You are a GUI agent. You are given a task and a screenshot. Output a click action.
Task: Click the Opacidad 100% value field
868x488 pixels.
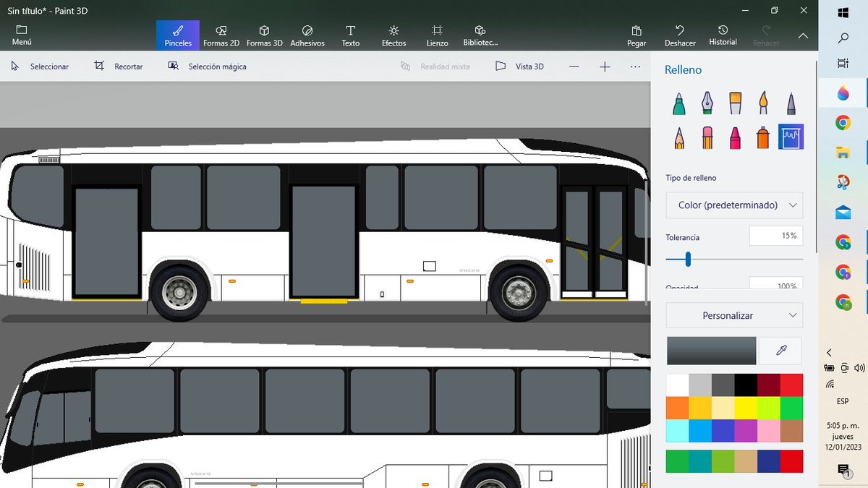(x=775, y=283)
